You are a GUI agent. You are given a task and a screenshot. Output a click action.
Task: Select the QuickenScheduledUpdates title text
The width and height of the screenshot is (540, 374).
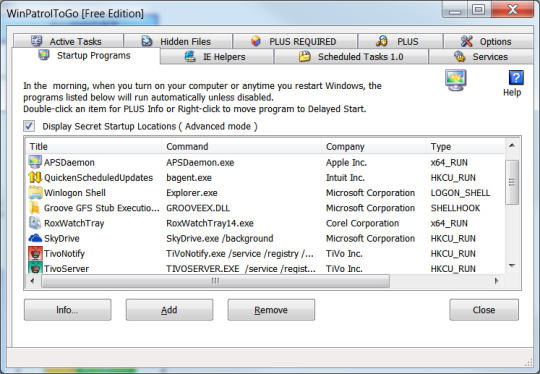[98, 177]
